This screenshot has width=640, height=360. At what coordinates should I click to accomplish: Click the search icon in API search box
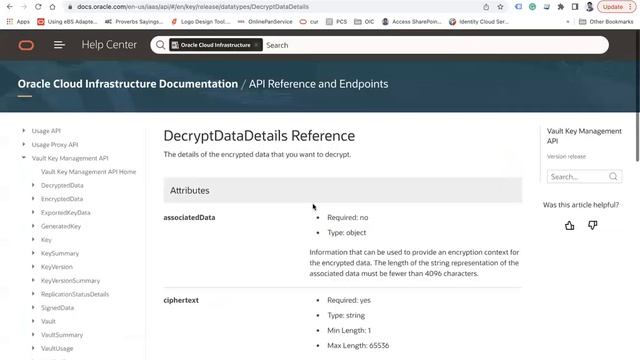click(x=613, y=176)
